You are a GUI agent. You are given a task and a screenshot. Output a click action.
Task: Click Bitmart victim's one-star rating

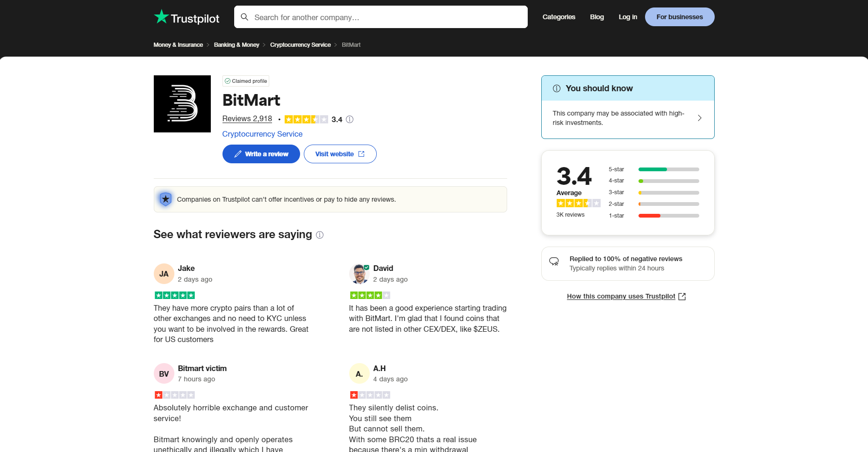click(175, 395)
